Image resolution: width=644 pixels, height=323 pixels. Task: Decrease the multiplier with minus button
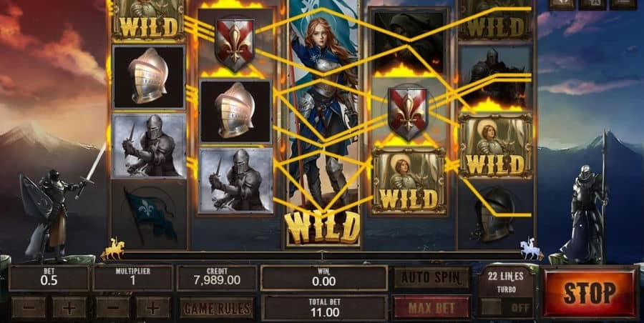(x=112, y=307)
